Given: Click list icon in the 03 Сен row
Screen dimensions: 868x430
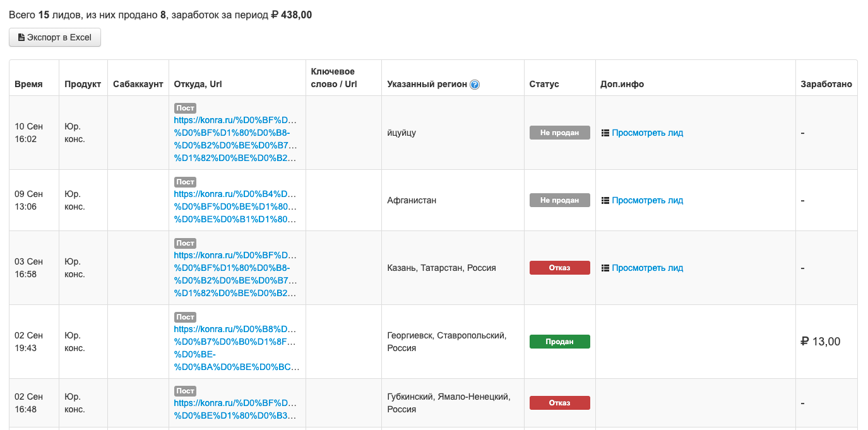Looking at the screenshot, I should [605, 268].
